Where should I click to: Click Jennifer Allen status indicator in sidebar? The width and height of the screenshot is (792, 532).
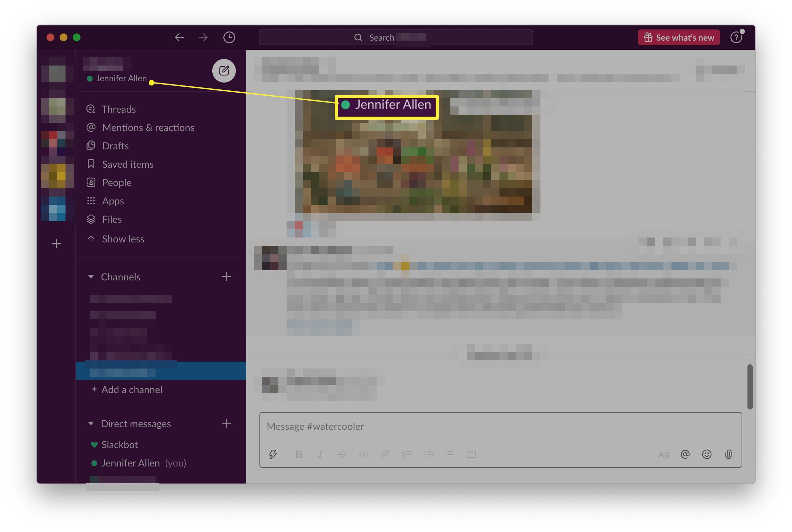(90, 78)
